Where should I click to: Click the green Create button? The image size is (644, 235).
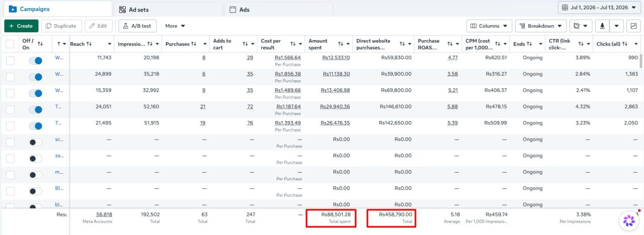[x=21, y=26]
